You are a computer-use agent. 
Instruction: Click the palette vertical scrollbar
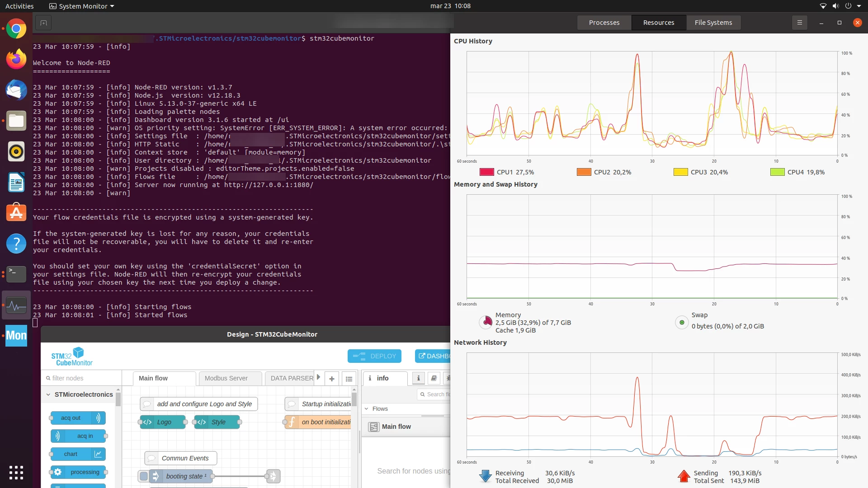[x=118, y=400]
